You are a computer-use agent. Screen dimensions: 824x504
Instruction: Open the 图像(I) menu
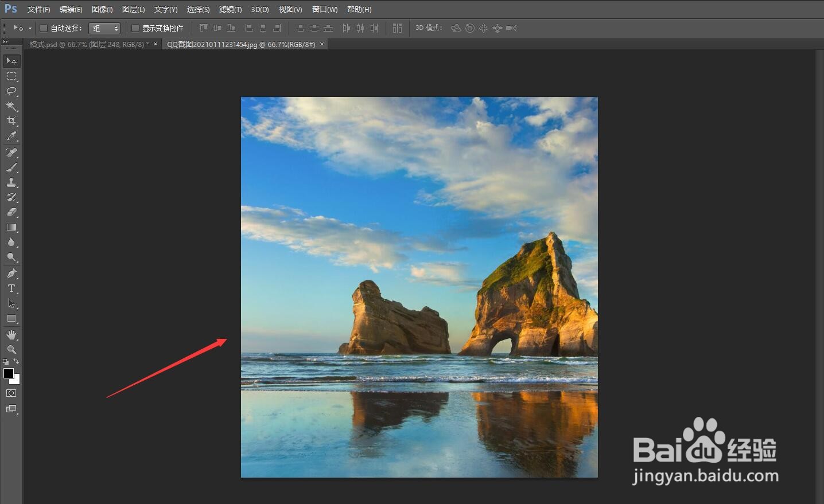coord(102,10)
